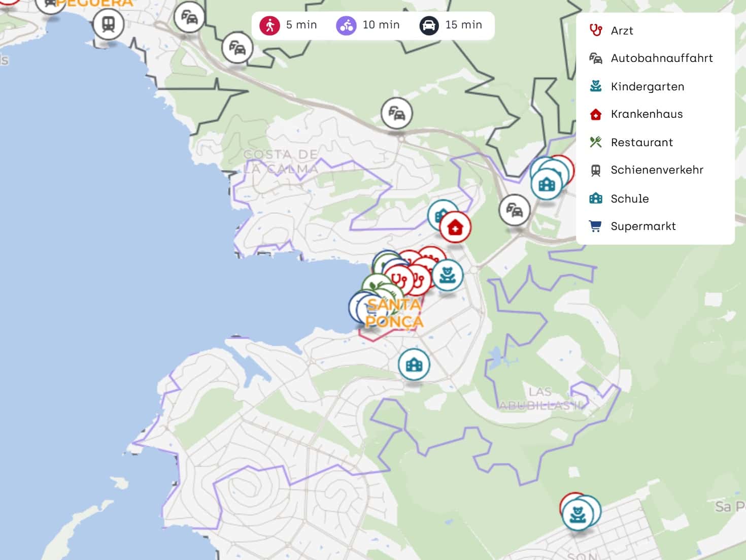Open the school marker at the eastern map edge
Viewport: 746px width, 560px height.
(x=547, y=184)
